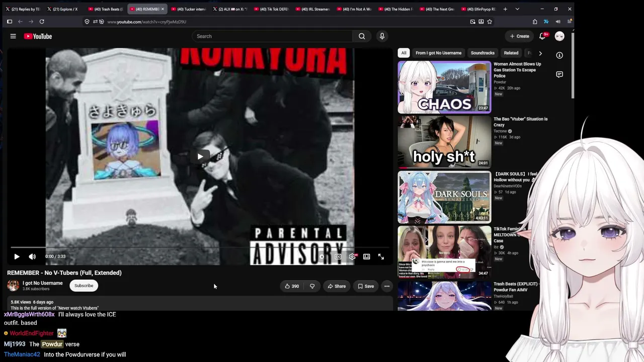The image size is (644, 362).
Task: Expand the video description box
Action: tap(200, 304)
